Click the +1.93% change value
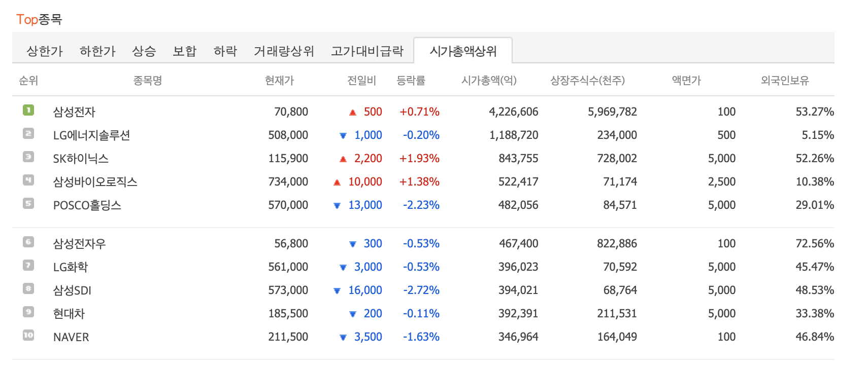This screenshot has width=868, height=366. 419,159
